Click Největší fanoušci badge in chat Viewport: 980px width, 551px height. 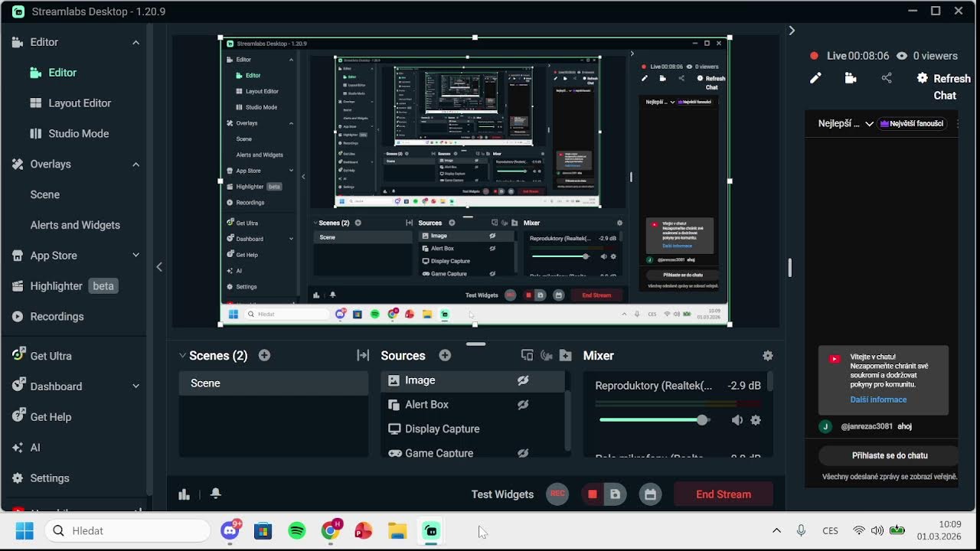[x=912, y=123]
